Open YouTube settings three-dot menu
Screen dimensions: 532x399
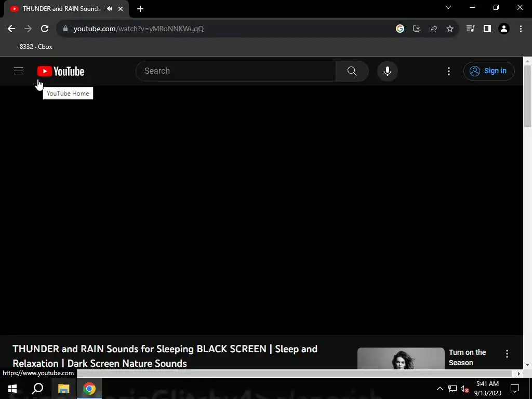[449, 71]
